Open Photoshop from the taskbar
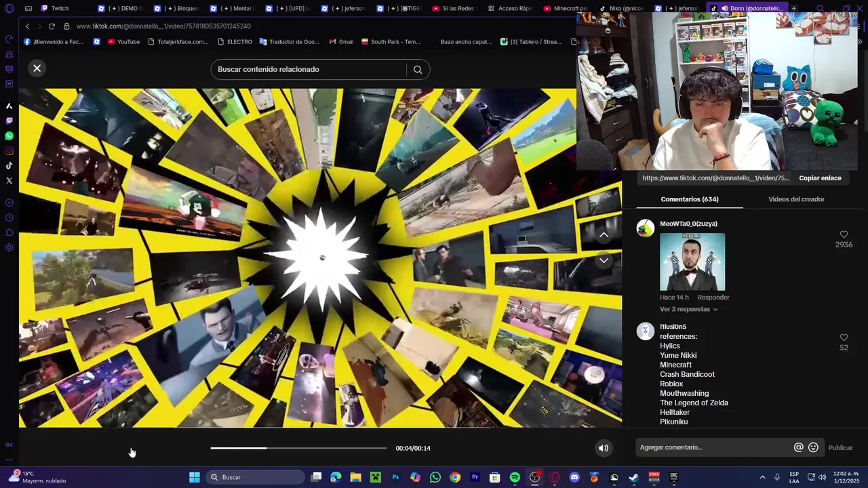This screenshot has height=488, width=868. [395, 477]
